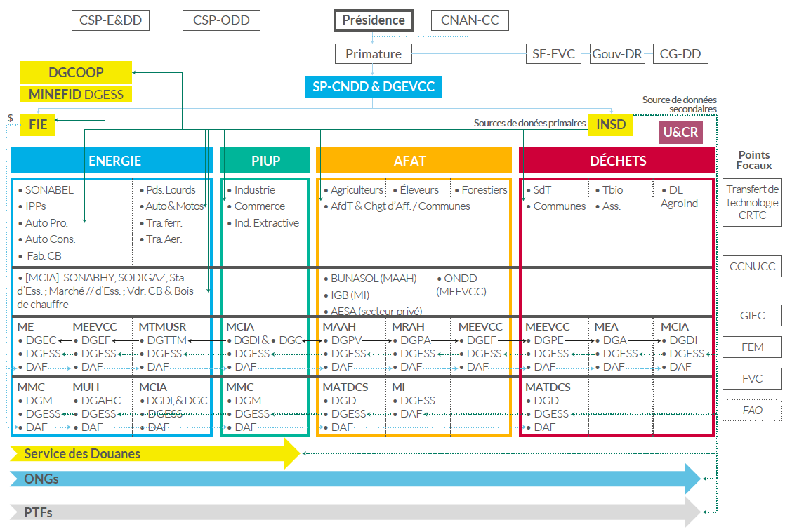This screenshot has width=785, height=532.
Task: Click the yellow DGCOOP label
Action: (76, 72)
